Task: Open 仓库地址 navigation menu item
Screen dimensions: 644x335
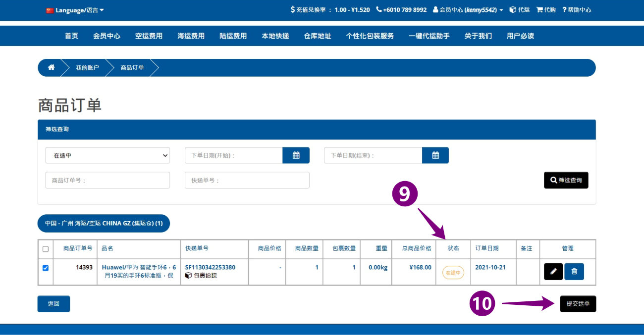Action: 317,36
